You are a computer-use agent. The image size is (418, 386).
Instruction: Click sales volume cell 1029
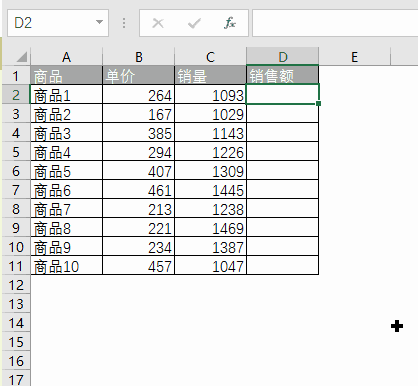[x=210, y=113]
